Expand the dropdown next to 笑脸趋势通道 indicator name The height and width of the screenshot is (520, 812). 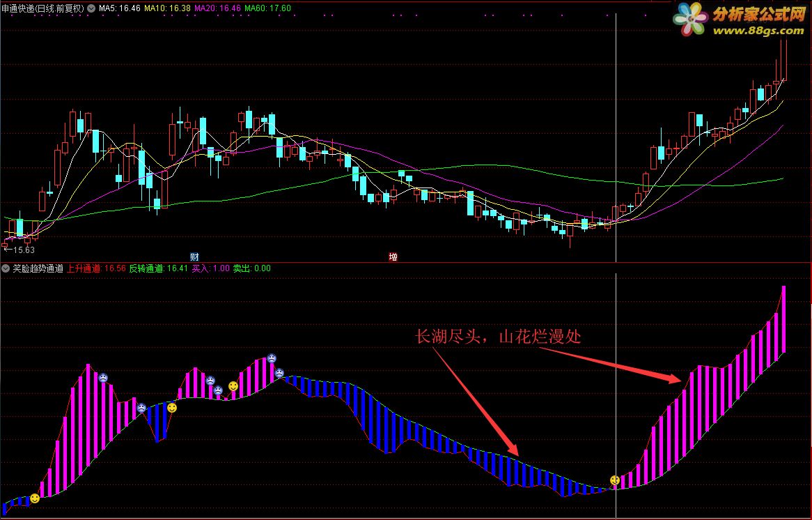6,268
